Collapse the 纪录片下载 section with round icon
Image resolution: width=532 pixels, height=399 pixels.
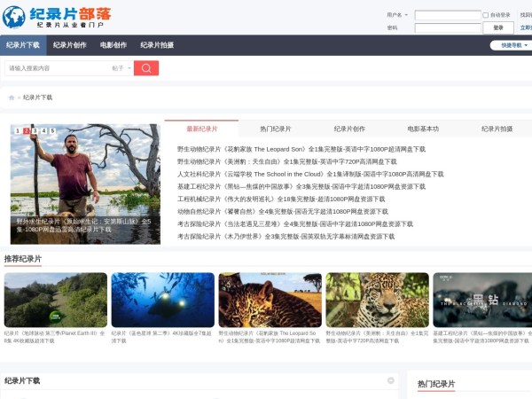pyautogui.click(x=390, y=380)
